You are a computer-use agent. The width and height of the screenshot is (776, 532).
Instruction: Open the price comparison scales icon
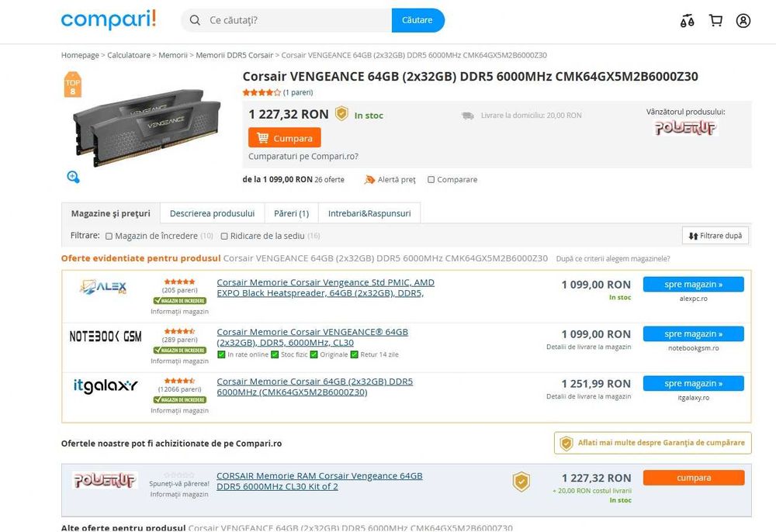[x=687, y=21]
